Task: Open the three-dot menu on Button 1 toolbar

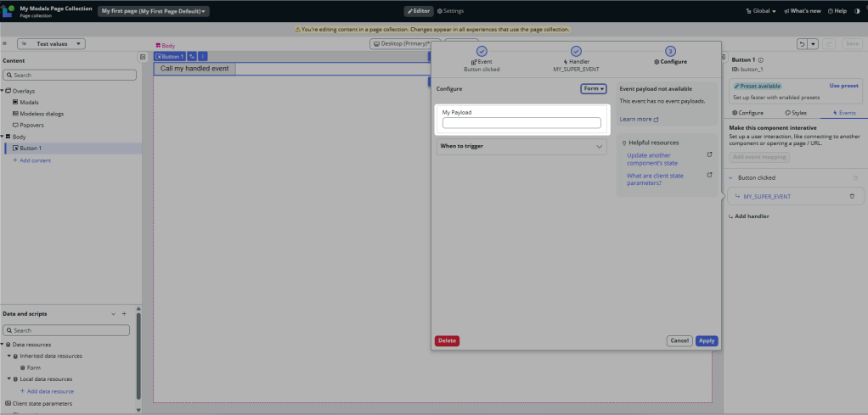Action: pyautogui.click(x=202, y=56)
